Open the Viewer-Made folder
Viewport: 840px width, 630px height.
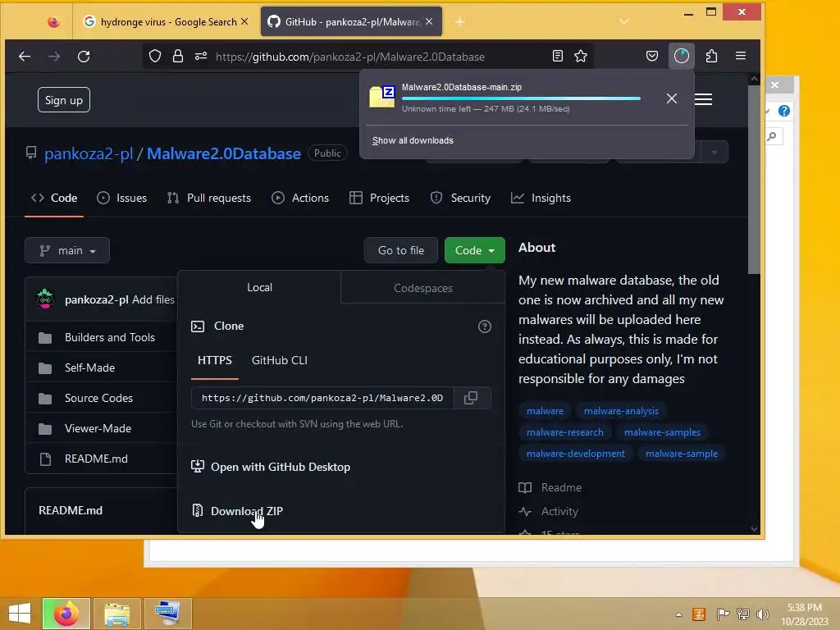(98, 428)
